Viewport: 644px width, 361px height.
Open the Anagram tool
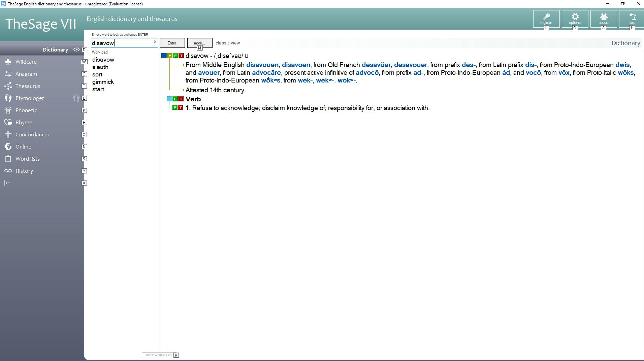[x=26, y=74]
